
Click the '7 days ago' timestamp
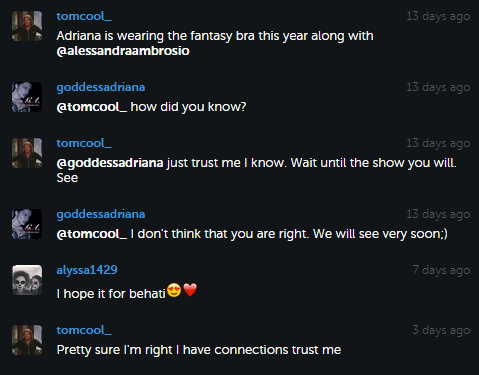coord(441,270)
